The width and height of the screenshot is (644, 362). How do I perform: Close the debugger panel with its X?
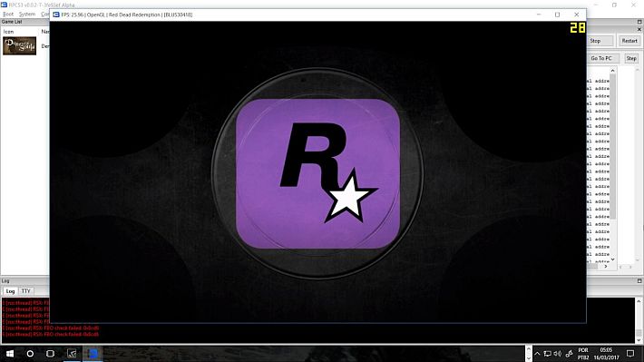pos(639,29)
